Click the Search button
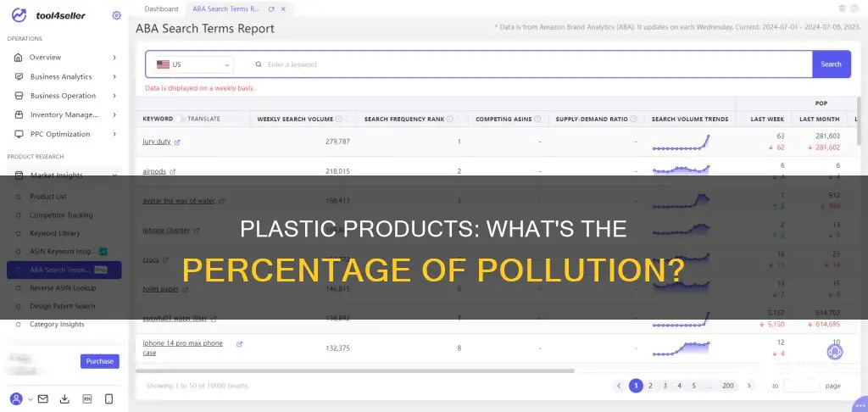 click(x=831, y=64)
